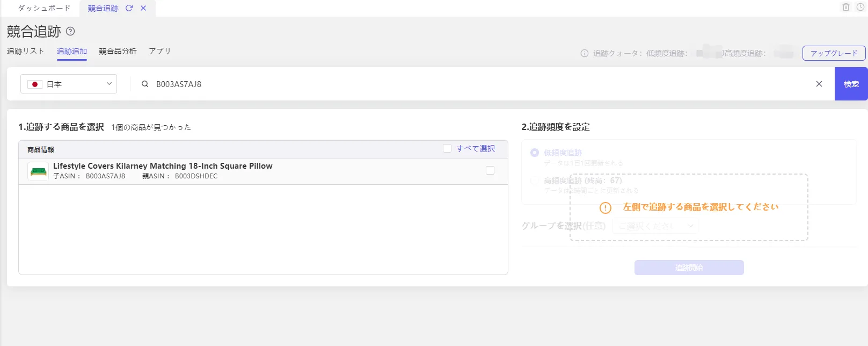
Task: Click the 1.追跡する商品を選択 heading
Action: click(61, 127)
